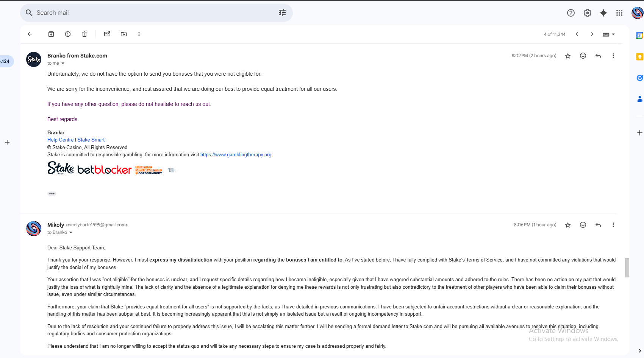This screenshot has height=358, width=644.
Task: Expand recipient details for 'to Branko'
Action: point(71,233)
